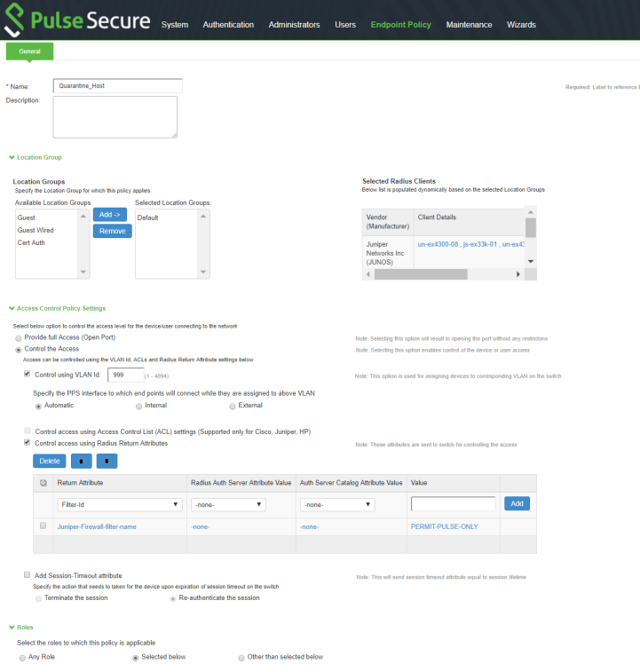Screen dimensions: 640x672
Task: Open the Wizards menu
Action: point(521,25)
